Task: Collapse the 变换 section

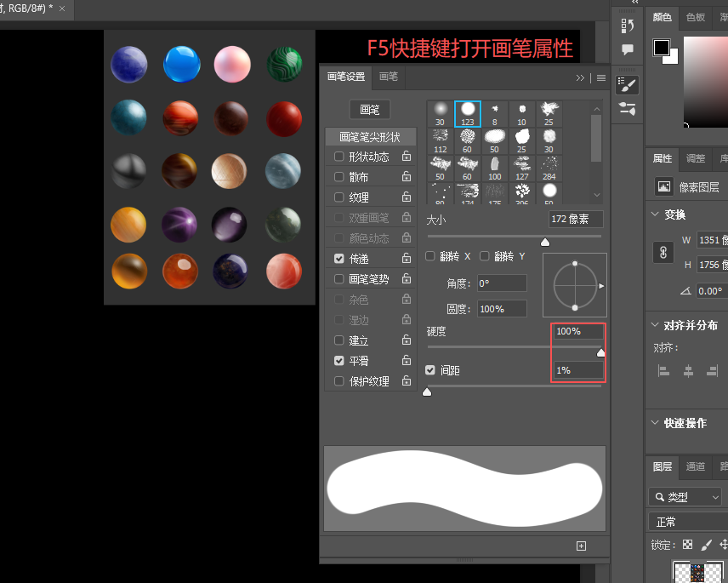Action: point(655,214)
